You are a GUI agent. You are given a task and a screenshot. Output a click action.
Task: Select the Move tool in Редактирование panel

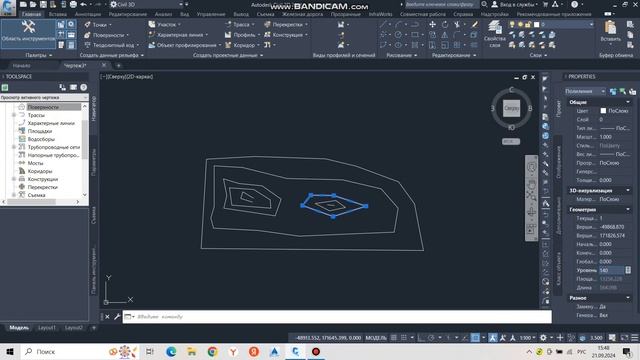(x=432, y=24)
